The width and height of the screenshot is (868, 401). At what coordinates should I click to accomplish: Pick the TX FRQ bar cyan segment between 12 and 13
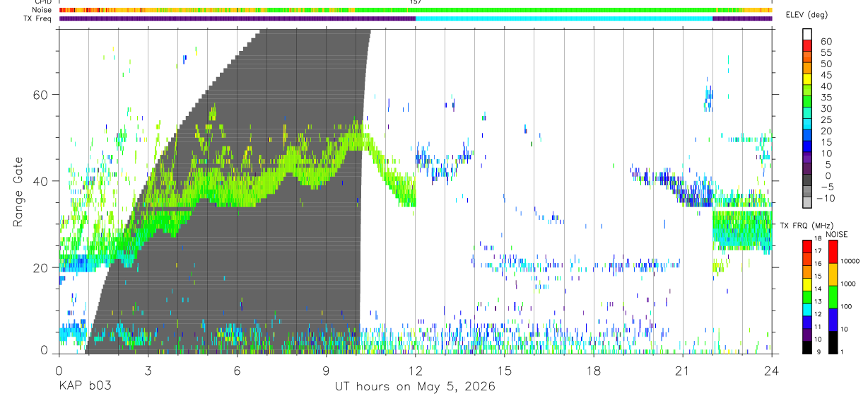(808, 308)
